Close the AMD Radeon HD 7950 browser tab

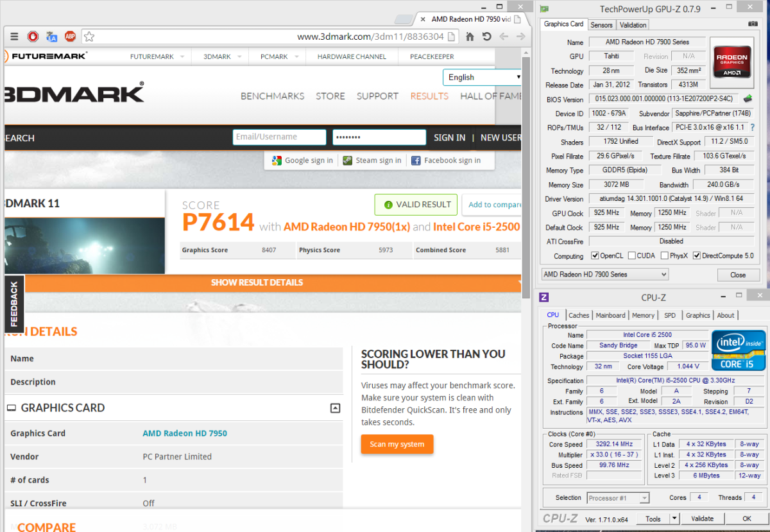(x=423, y=19)
